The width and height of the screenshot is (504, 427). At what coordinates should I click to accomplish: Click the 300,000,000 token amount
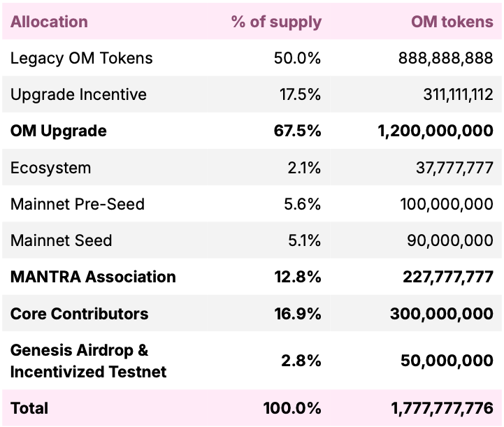[442, 313]
